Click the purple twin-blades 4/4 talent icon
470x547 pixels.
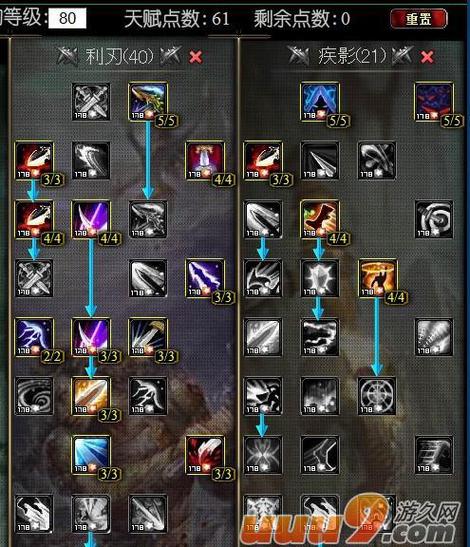tap(91, 219)
